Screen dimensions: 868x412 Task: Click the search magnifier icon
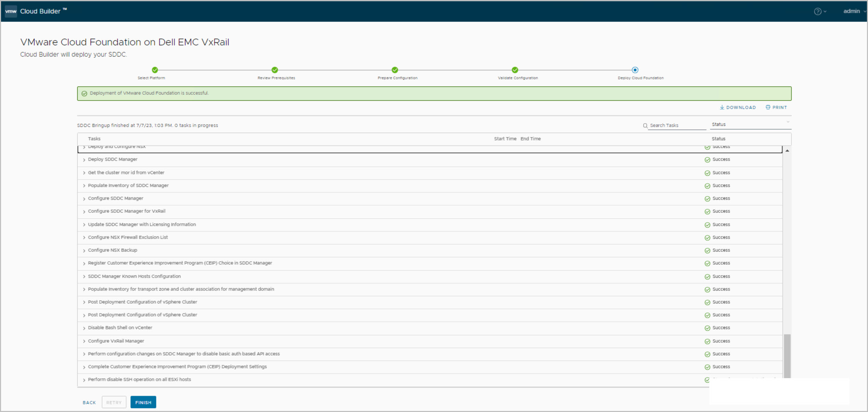(645, 126)
